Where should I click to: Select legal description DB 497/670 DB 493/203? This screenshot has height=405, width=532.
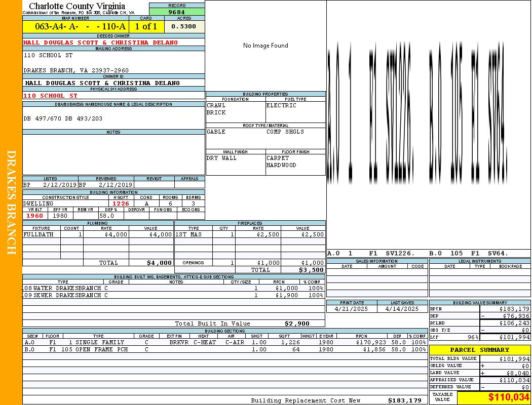pyautogui.click(x=63, y=118)
